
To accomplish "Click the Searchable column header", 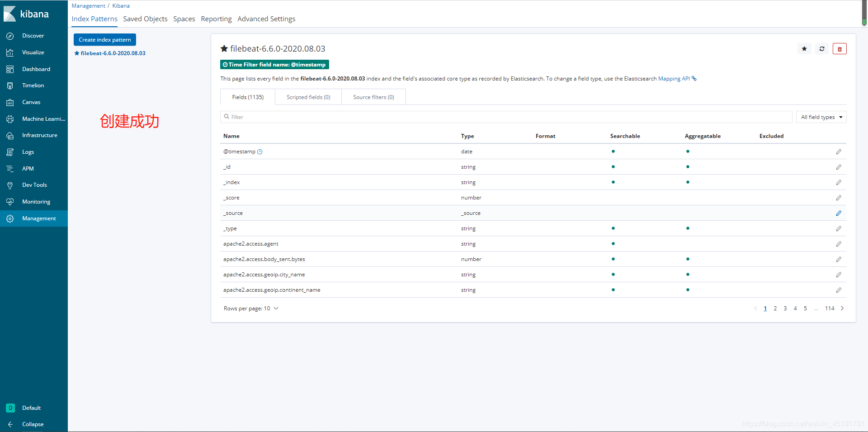I will pos(625,136).
